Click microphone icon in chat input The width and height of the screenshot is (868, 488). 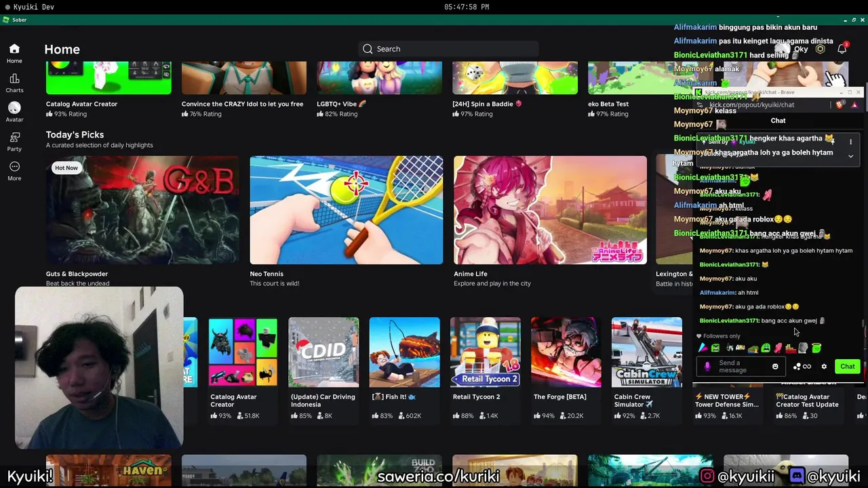tap(707, 367)
